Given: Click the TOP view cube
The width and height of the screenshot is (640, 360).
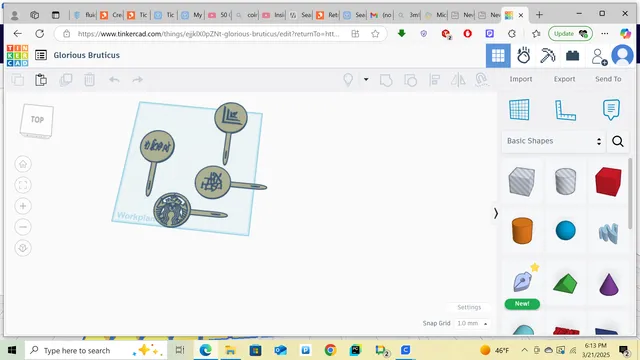Looking at the screenshot, I should 37,121.
